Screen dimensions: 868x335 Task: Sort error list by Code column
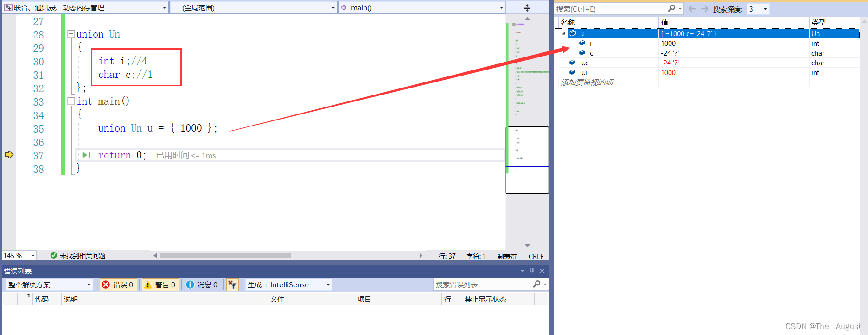(x=46, y=299)
